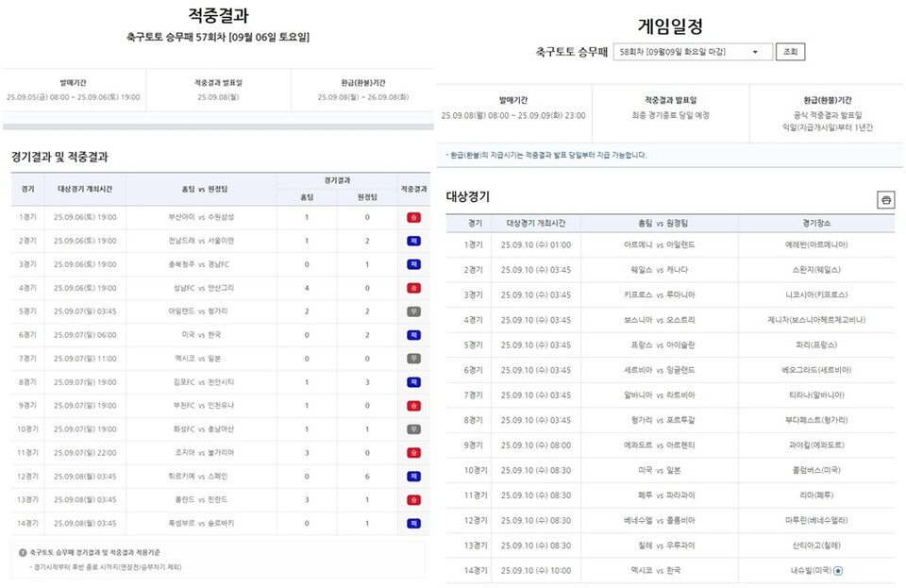Viewport: 906px width, 588px height.
Task: Click the 적 badge for 성남FC vs 안산그리
Action: pos(413,287)
